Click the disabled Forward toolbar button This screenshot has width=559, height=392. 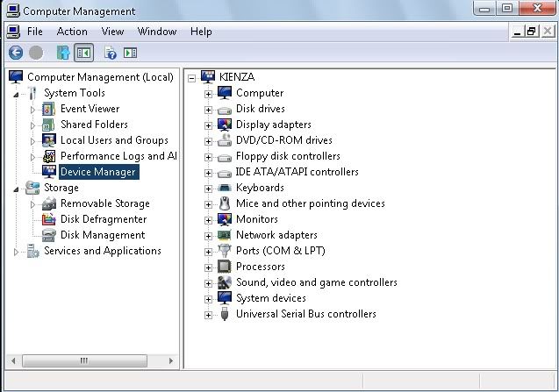pyautogui.click(x=36, y=53)
